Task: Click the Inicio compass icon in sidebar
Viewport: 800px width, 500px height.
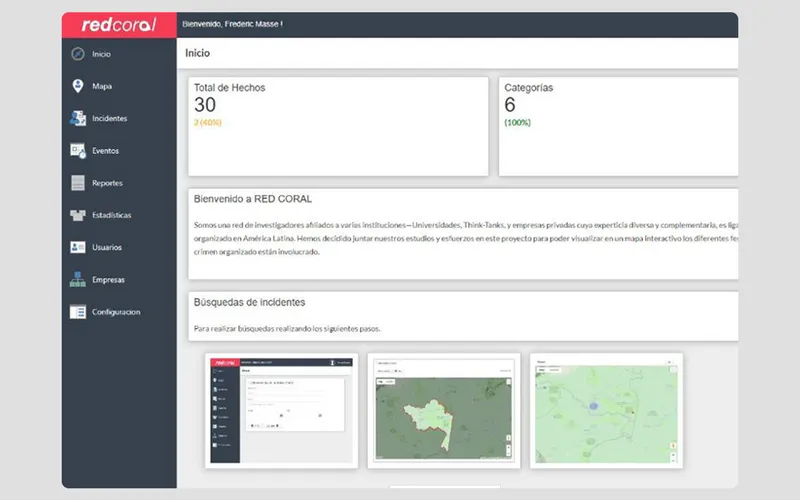Action: (x=78, y=54)
